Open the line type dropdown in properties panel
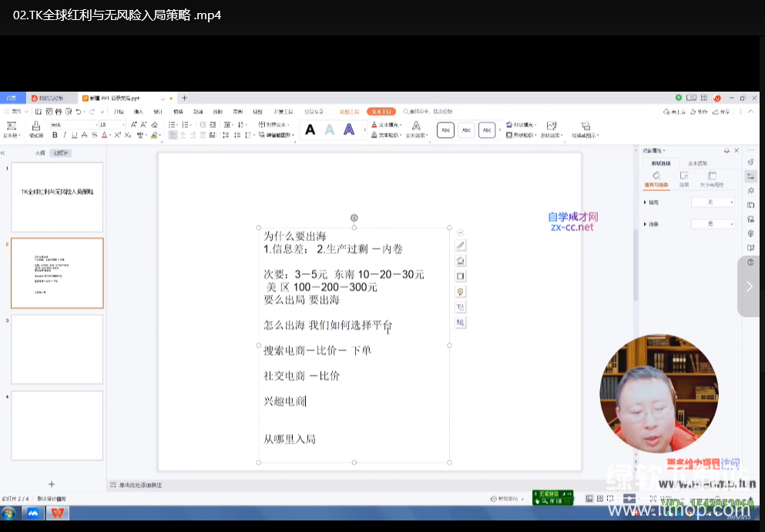This screenshot has width=765, height=532. tap(713, 224)
